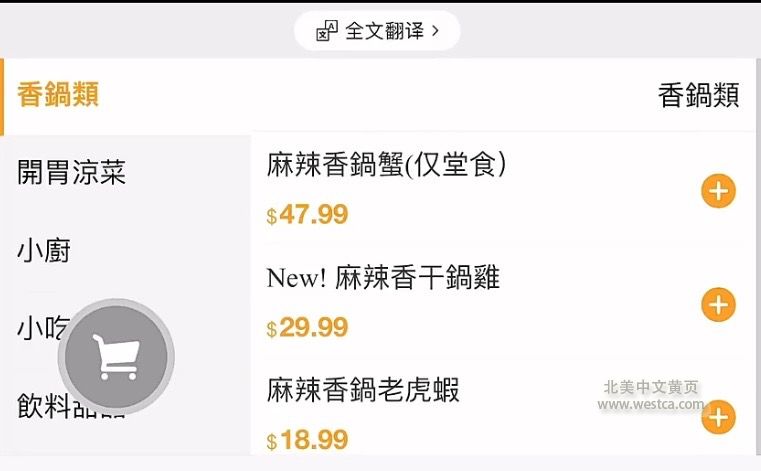The image size is (761, 471).
Task: Select the 香鍋類 category in sidebar
Action: 58,96
